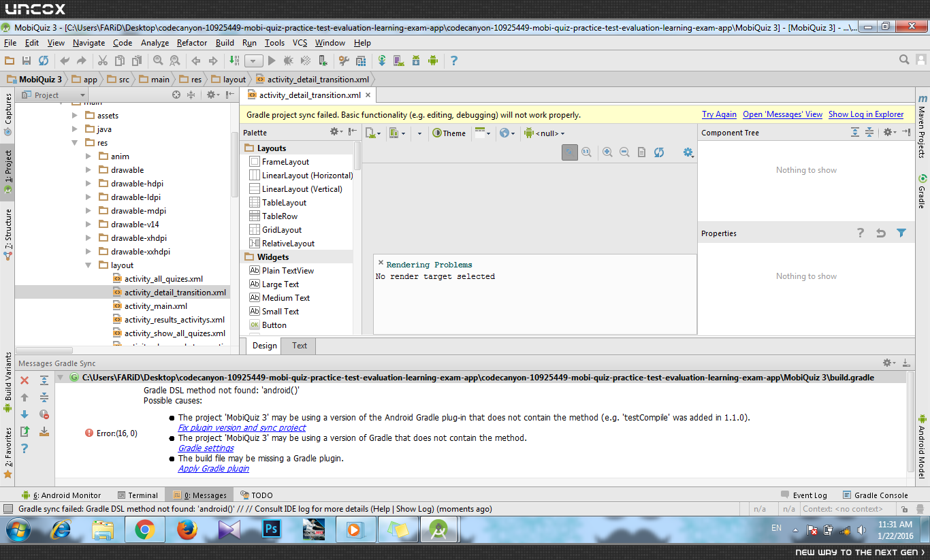Click the Make Project build icon
This screenshot has width=930, height=560.
pyautogui.click(x=234, y=61)
